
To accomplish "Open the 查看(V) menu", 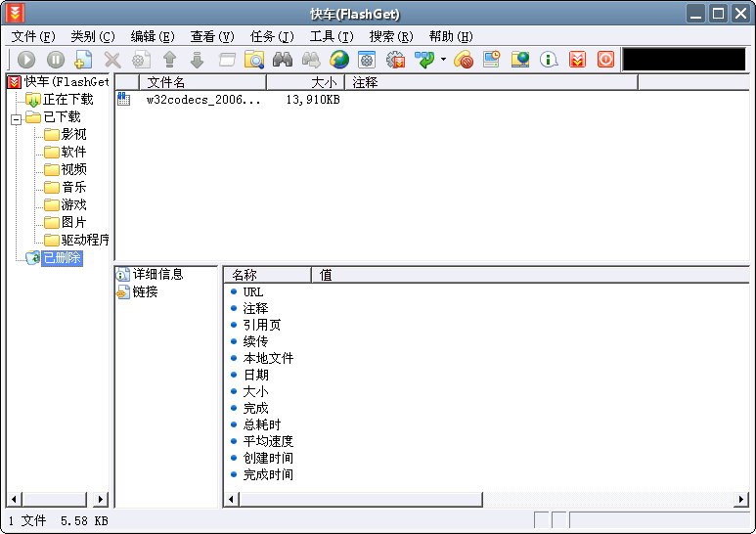I will pyautogui.click(x=212, y=36).
